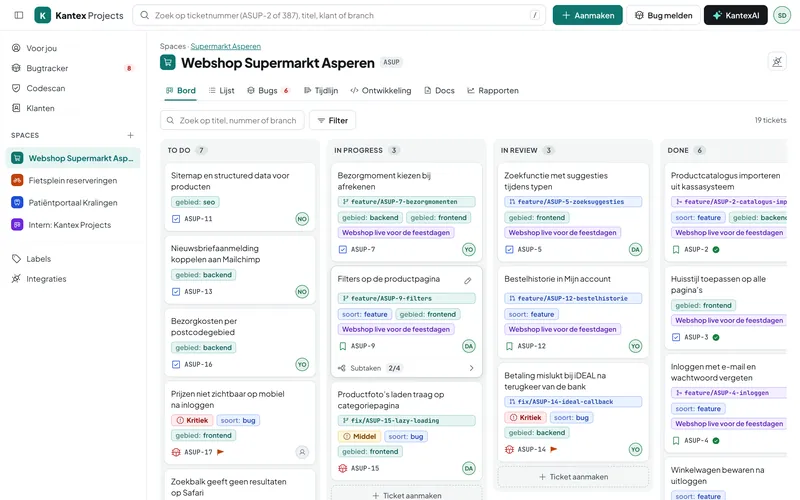800x500 pixels.
Task: Click YO assignee avatar on ASUP-14
Action: click(x=635, y=449)
